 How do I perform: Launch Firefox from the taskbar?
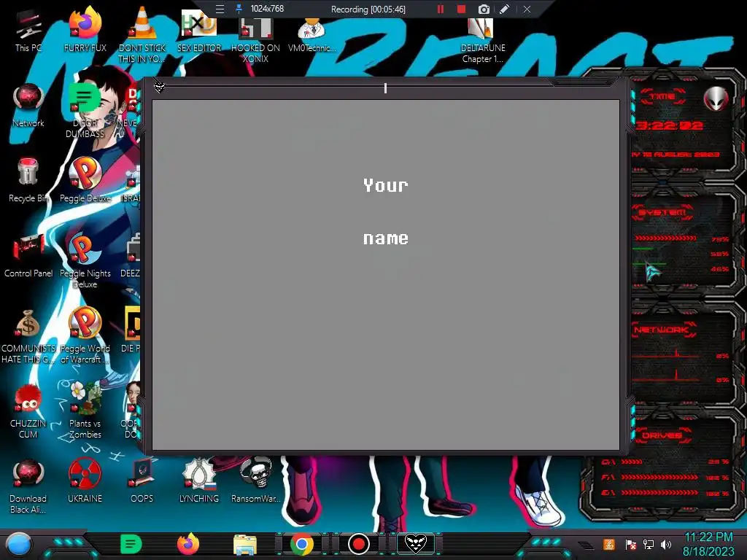pyautogui.click(x=187, y=544)
